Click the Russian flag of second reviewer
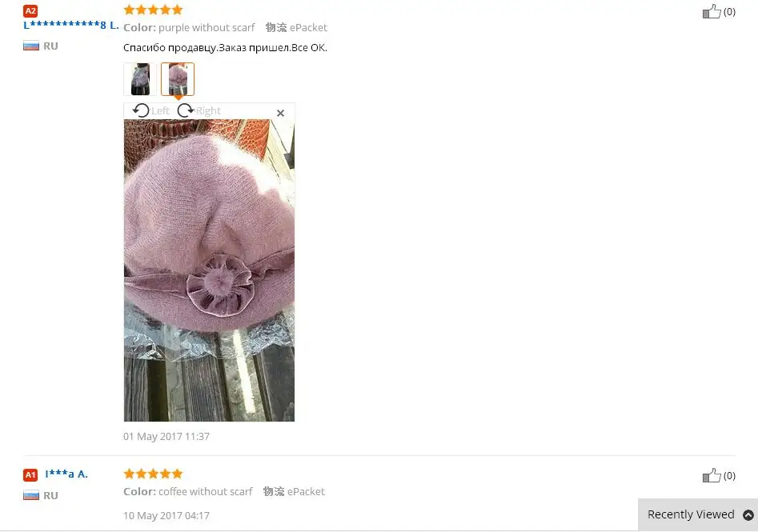Viewport: 758px width, 532px height. tap(31, 496)
